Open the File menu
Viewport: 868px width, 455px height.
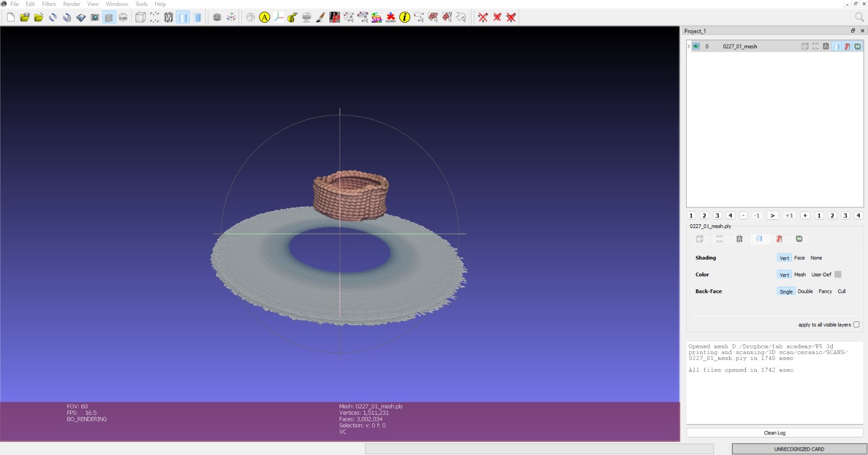point(15,4)
